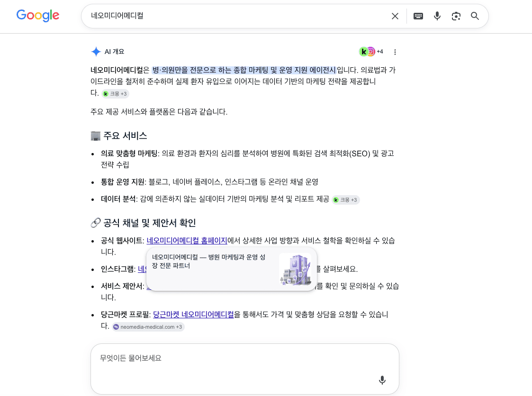
Task: Click the AI 개요 sparkle icon
Action: click(x=96, y=52)
